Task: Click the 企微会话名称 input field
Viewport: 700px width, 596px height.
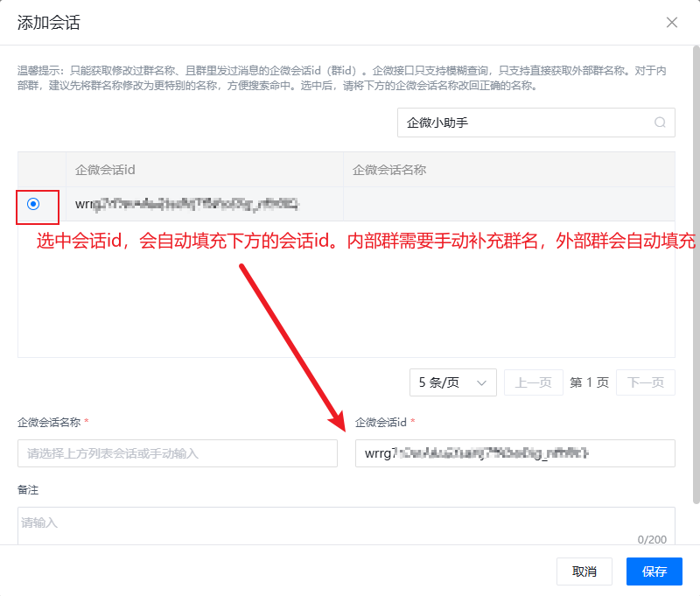Action: [178, 453]
